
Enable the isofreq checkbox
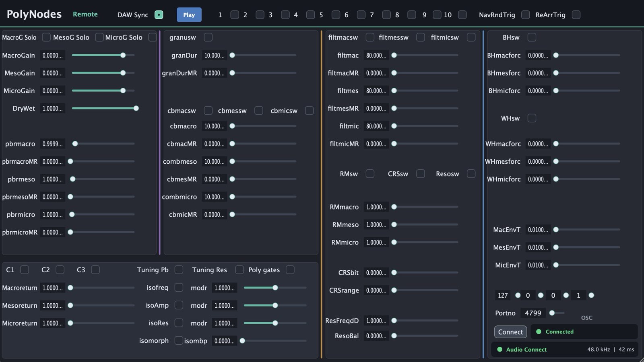pos(179,288)
